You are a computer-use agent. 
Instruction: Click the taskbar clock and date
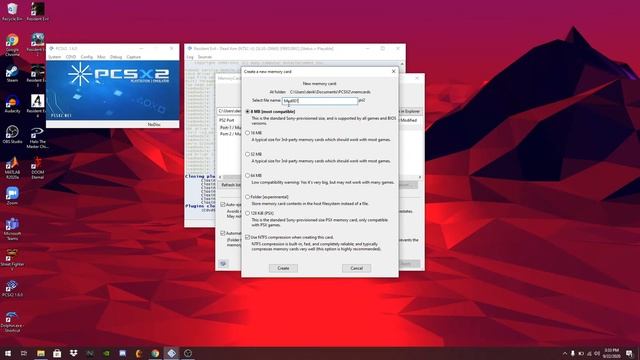[x=611, y=353]
